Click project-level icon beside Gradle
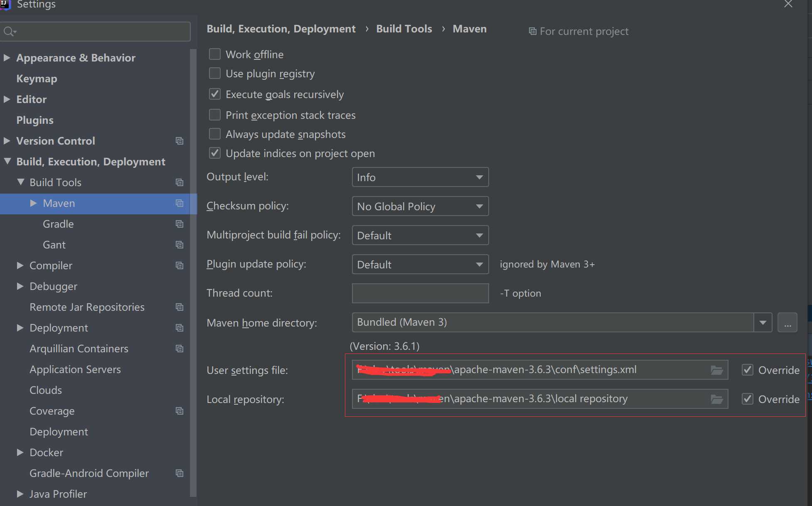The width and height of the screenshot is (812, 506). tap(180, 224)
